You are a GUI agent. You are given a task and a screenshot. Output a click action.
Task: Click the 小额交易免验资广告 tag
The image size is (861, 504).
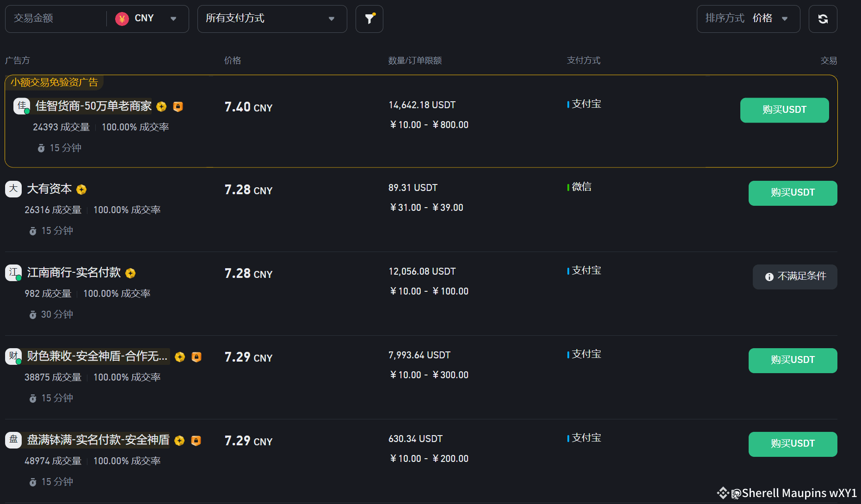pos(55,82)
